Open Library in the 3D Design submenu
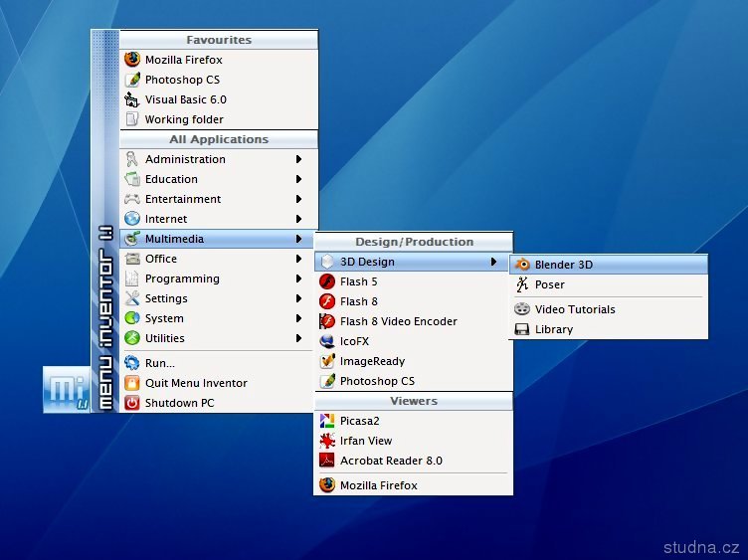 tap(554, 329)
